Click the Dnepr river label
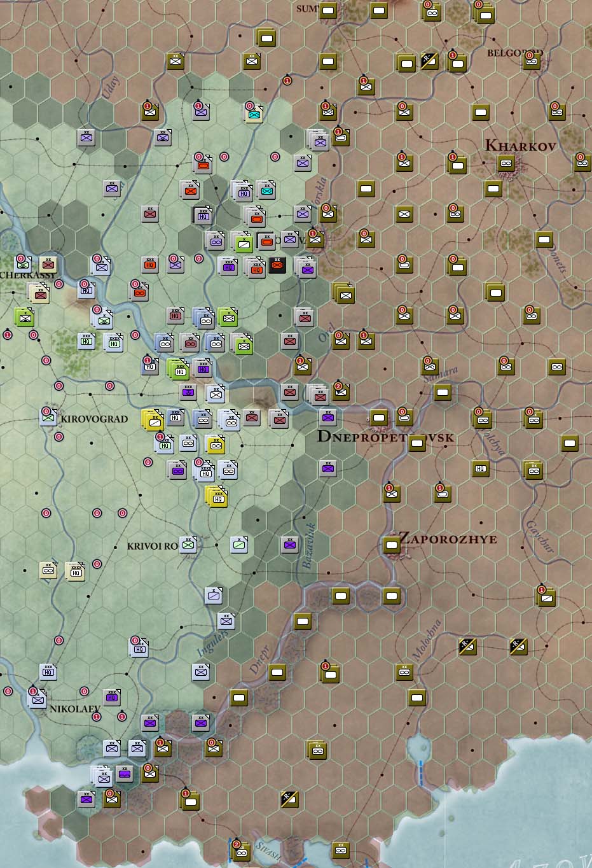 (x=259, y=660)
